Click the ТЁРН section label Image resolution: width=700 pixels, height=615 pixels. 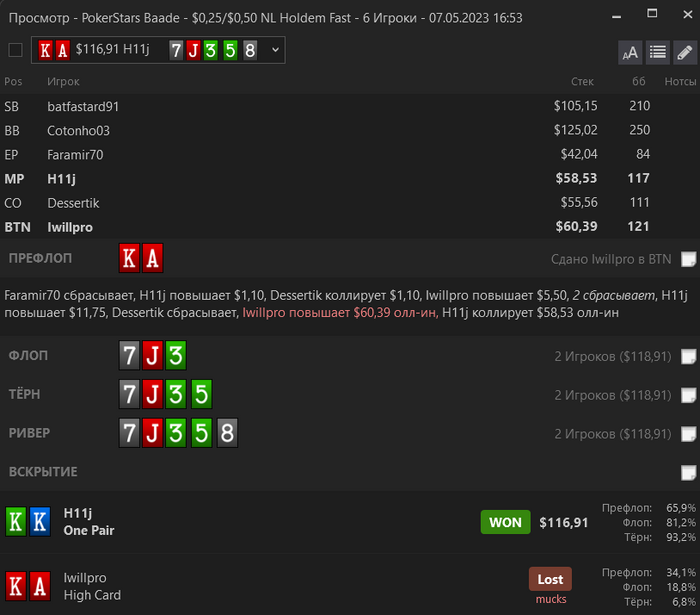(x=25, y=395)
